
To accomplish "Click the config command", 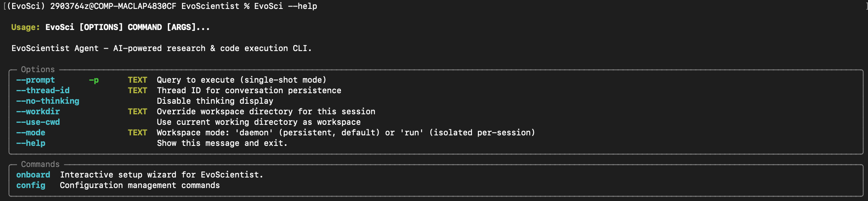I will [31, 185].
